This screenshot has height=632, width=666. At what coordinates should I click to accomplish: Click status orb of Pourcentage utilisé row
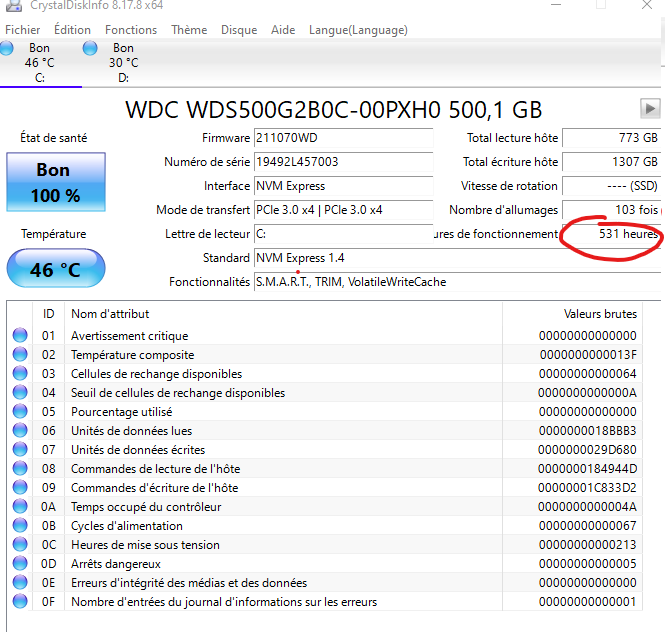20,411
